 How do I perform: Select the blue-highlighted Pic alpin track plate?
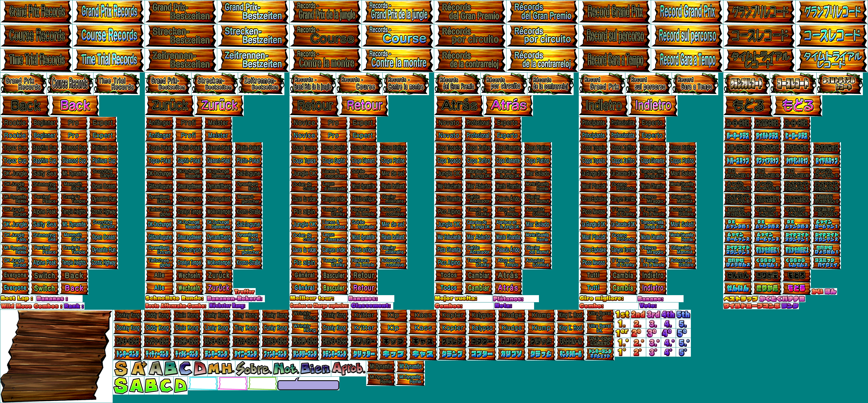click(x=304, y=263)
